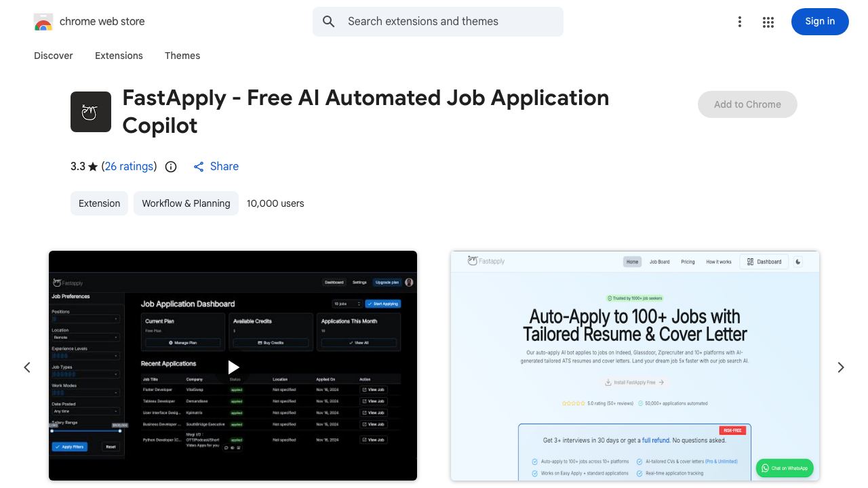The image size is (868, 488).
Task: Click Install FastApply Free button
Action: coord(635,382)
